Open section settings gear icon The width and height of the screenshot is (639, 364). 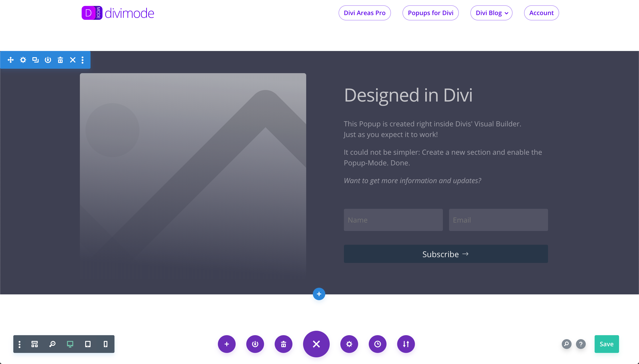coord(23,60)
